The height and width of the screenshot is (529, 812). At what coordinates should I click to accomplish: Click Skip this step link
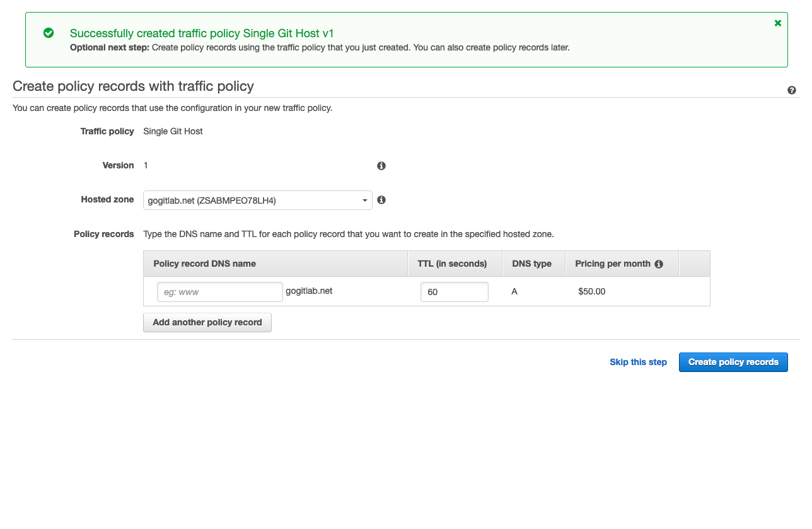(x=638, y=362)
